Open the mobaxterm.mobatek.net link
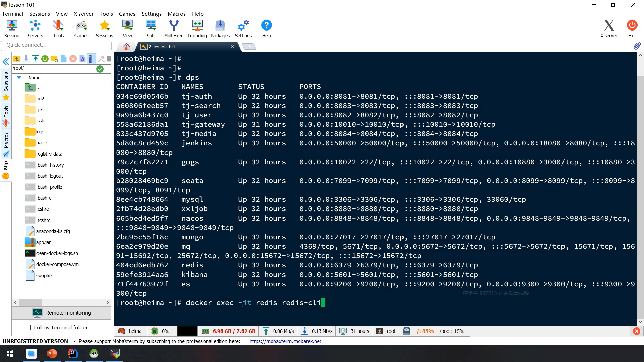This screenshot has height=362, width=644. click(285, 341)
